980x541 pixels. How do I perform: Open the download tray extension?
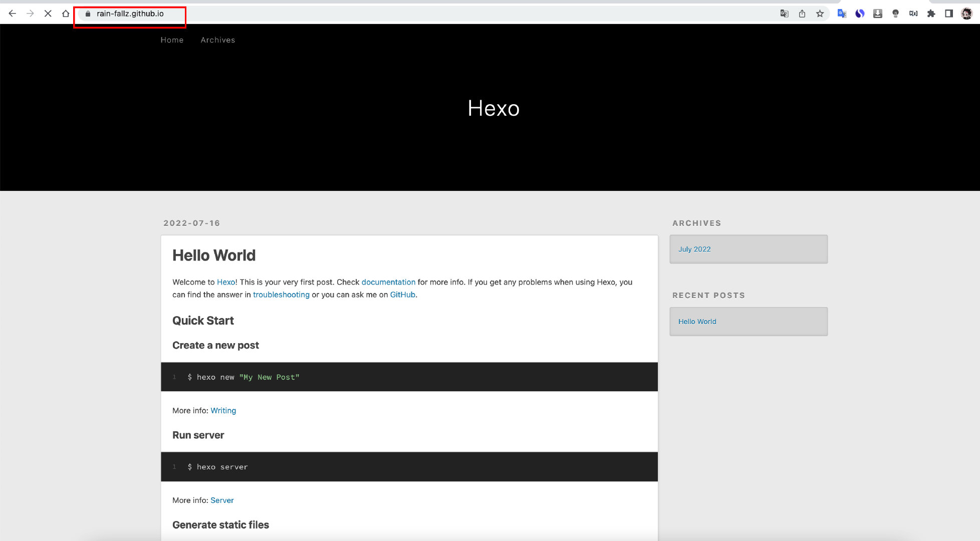[x=878, y=14]
